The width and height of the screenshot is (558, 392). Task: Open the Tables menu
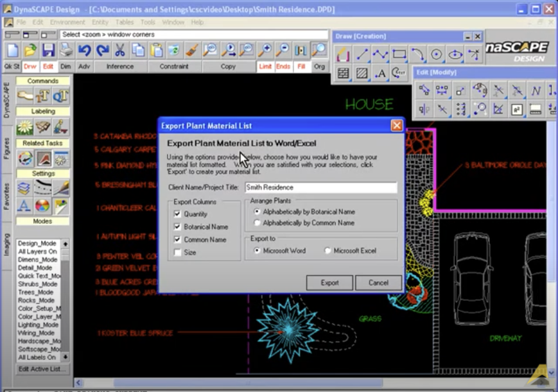(124, 22)
